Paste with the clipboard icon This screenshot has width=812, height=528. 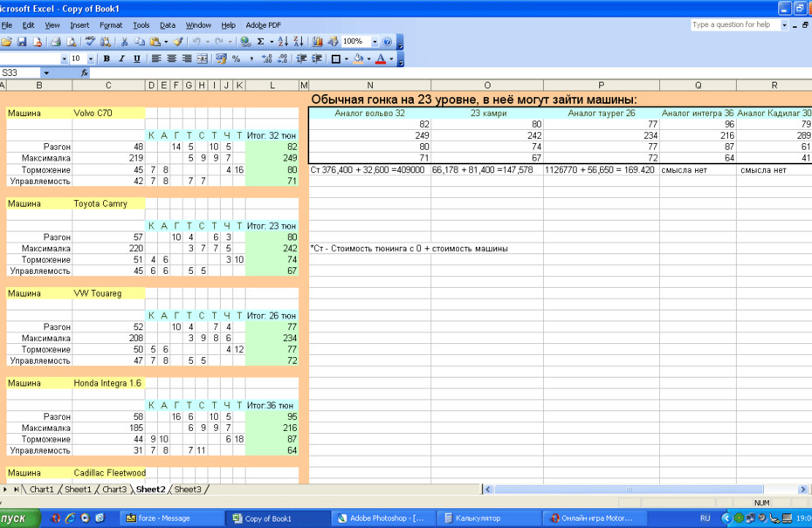(155, 42)
